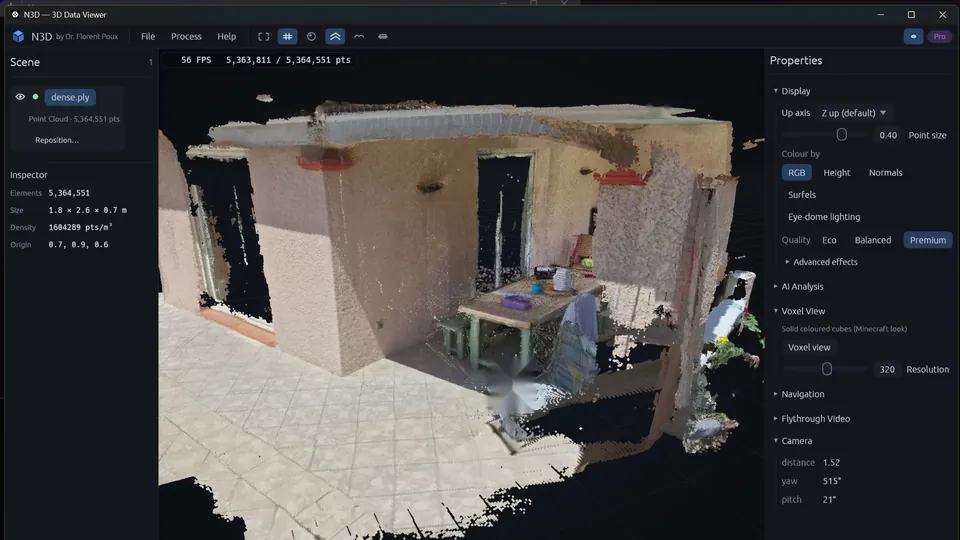The height and width of the screenshot is (540, 960).
Task: Click the Voxel view button
Action: (809, 347)
